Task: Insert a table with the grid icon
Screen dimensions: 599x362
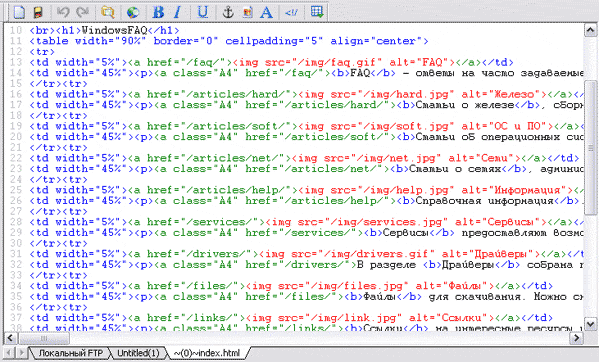Action: (317, 12)
